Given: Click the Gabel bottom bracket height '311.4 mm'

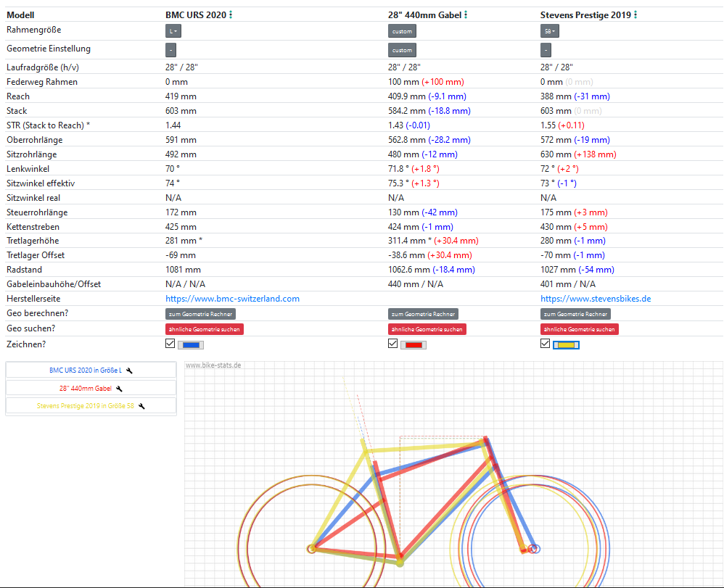Looking at the screenshot, I should (x=407, y=241).
